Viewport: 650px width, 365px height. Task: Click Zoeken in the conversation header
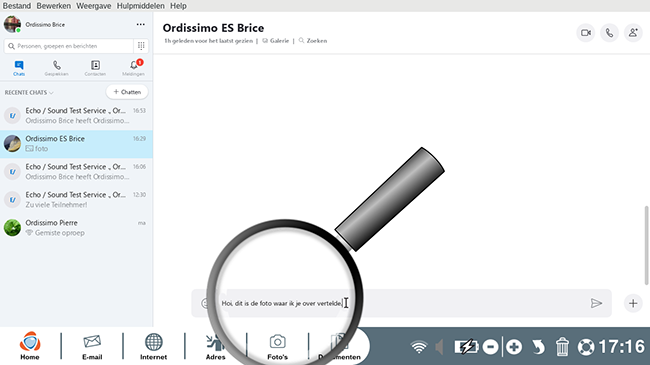pos(313,41)
